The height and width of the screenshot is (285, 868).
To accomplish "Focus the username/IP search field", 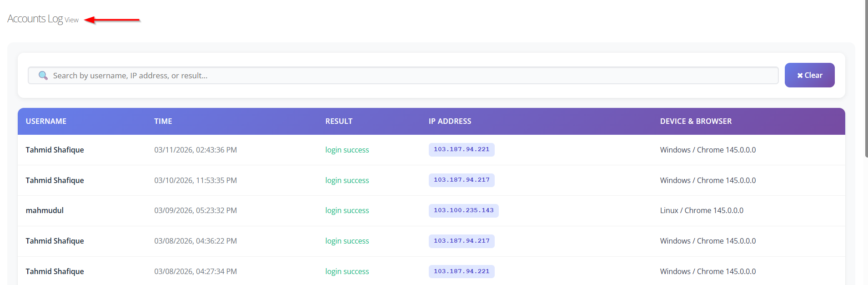I will (409, 76).
